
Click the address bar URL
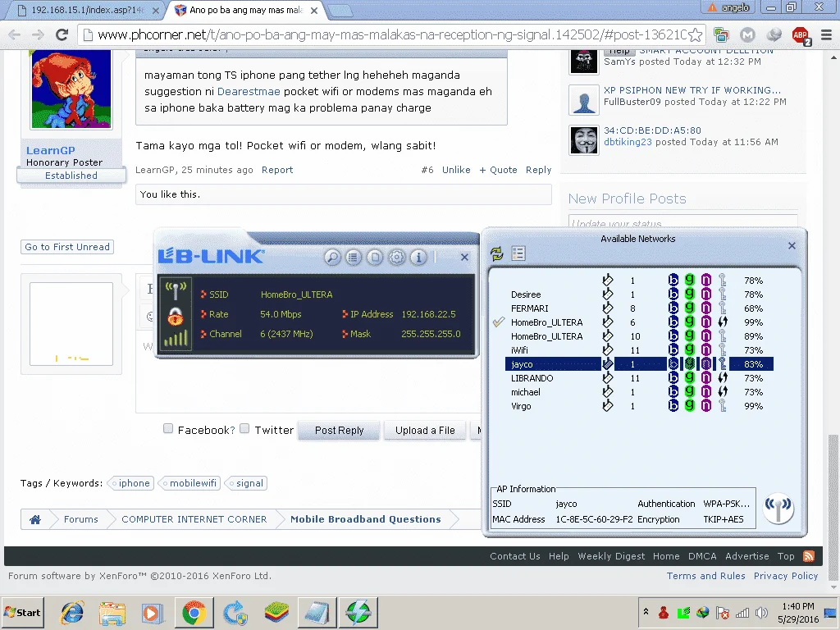pyautogui.click(x=391, y=35)
